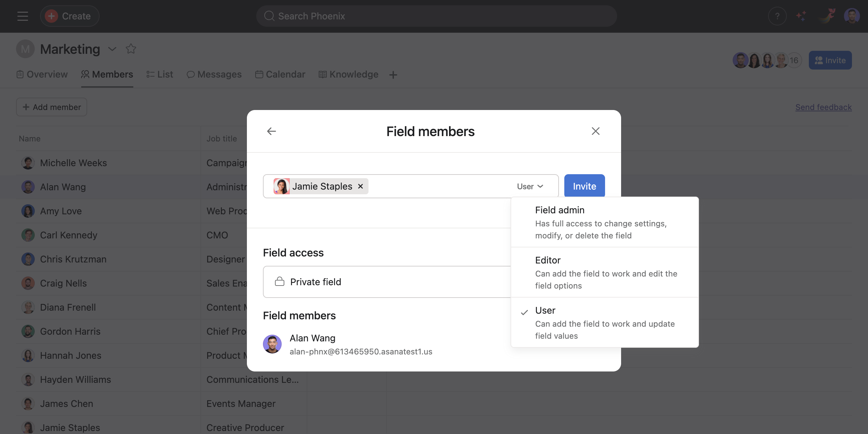Click the Search Phoenix input field
868x434 pixels.
[436, 16]
